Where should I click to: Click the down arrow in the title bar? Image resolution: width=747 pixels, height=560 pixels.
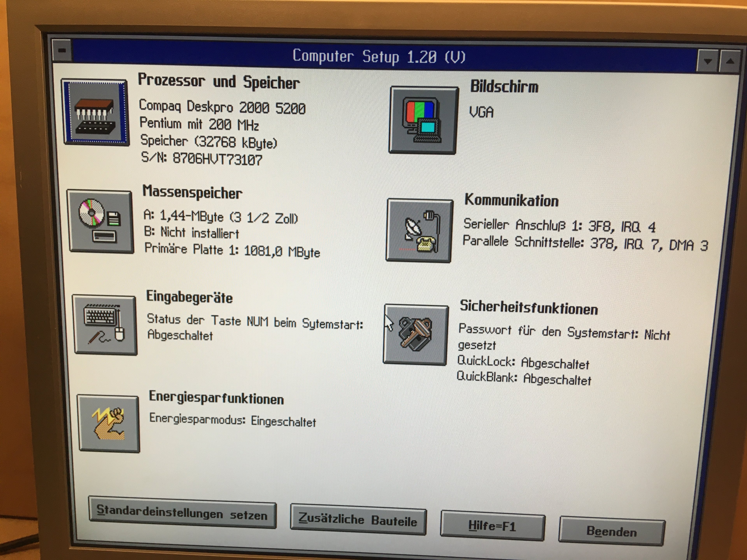pos(708,61)
